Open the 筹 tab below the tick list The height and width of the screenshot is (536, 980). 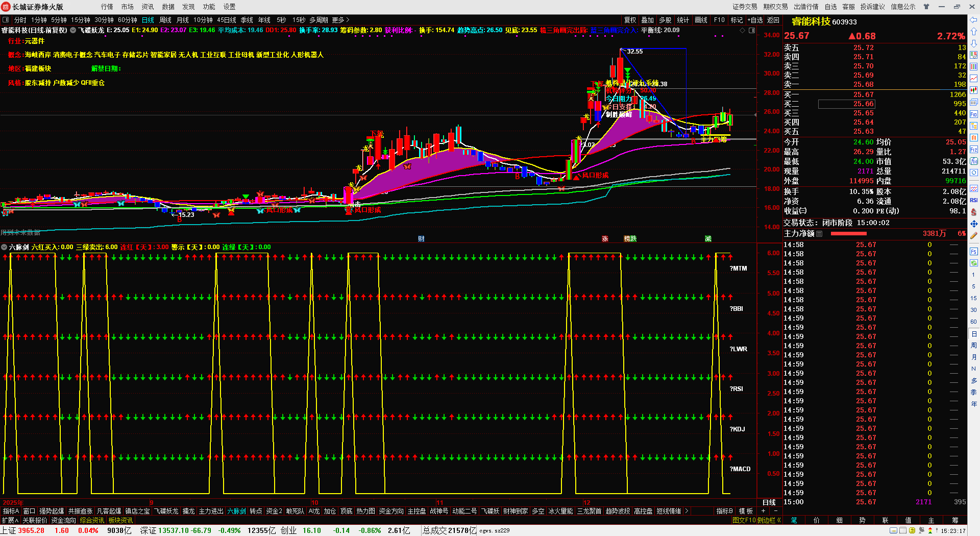click(x=955, y=520)
